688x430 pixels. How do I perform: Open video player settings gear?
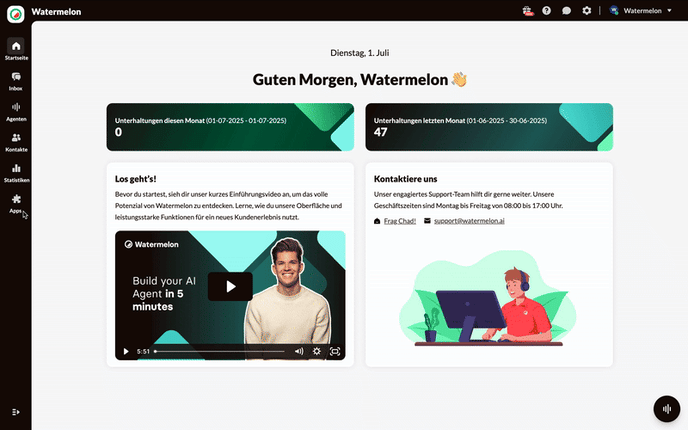pos(317,351)
